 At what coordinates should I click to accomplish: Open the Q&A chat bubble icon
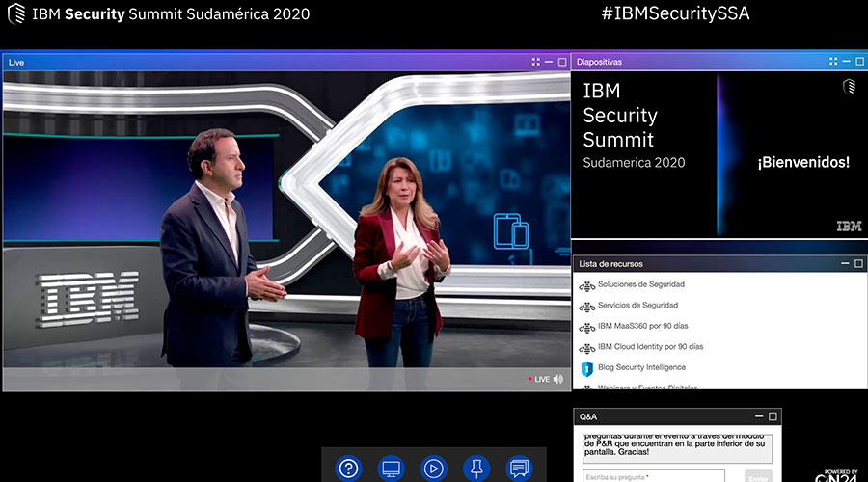click(520, 469)
